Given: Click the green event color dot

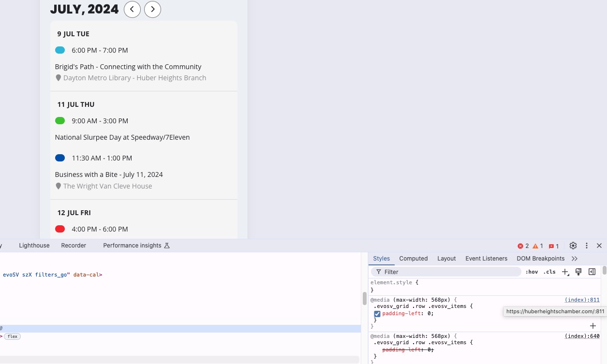Looking at the screenshot, I should [x=60, y=121].
